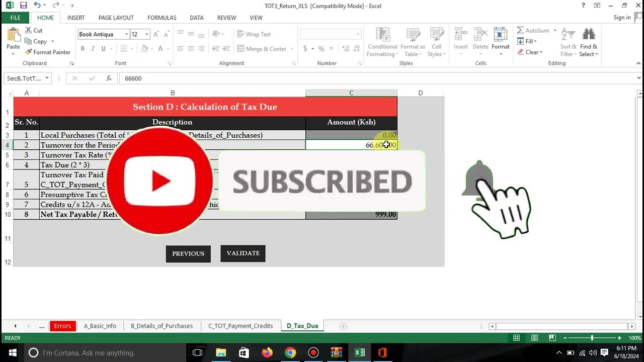Click the PREVIOUS button

[188, 253]
